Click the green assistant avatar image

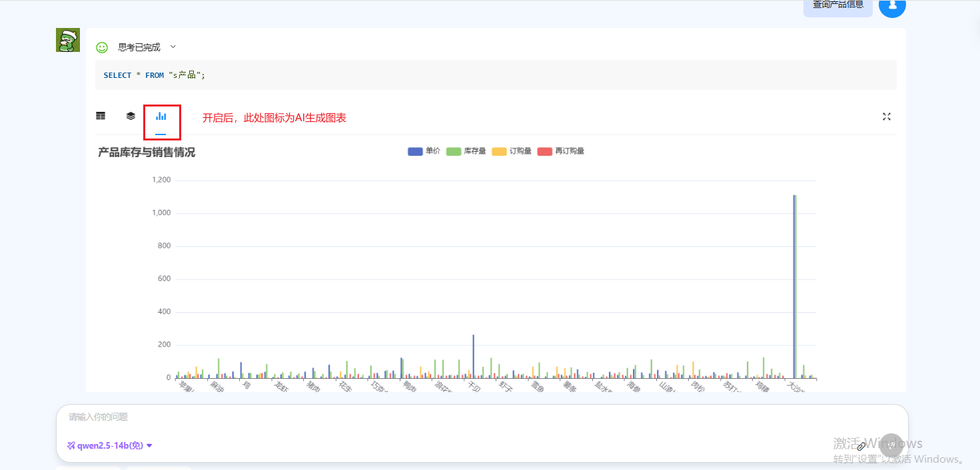tap(68, 41)
